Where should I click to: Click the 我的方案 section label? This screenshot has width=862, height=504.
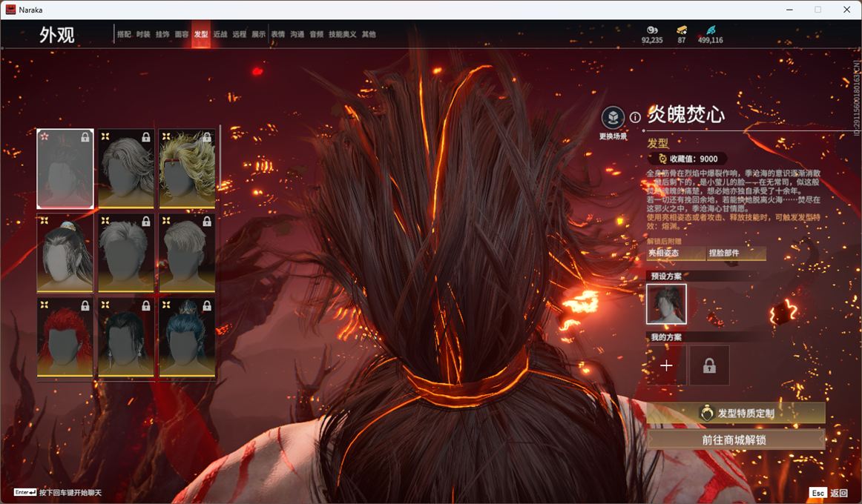point(666,337)
